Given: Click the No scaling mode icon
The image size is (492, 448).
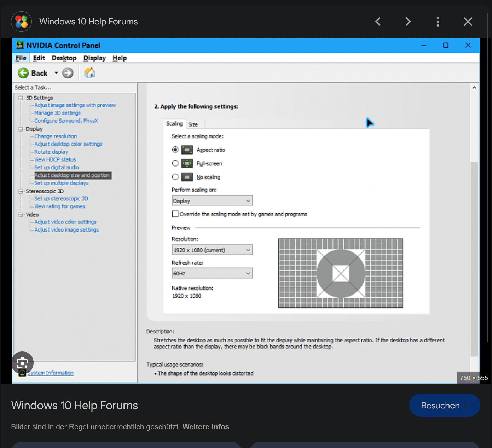Looking at the screenshot, I should 187,177.
